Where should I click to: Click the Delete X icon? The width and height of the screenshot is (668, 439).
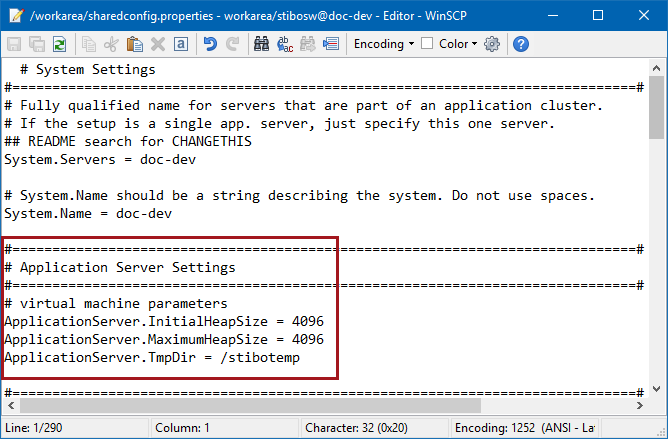coord(158,44)
